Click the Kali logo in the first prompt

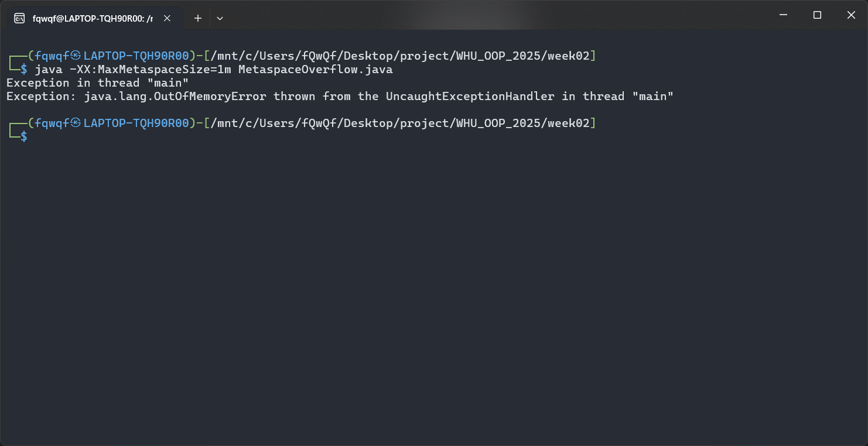point(76,56)
